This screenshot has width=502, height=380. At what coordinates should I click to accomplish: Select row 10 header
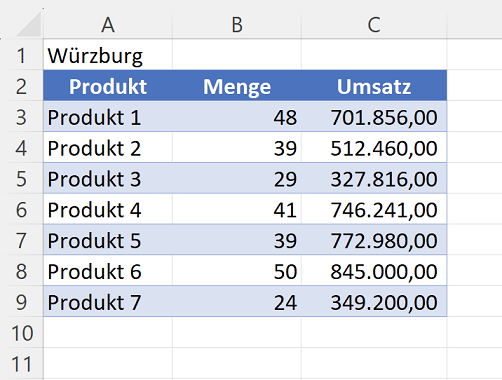point(21,332)
